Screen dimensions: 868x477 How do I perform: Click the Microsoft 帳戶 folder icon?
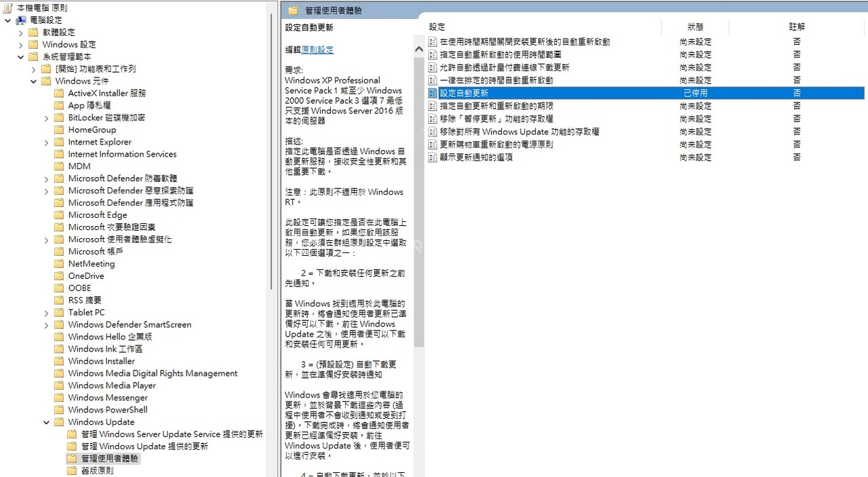point(59,252)
